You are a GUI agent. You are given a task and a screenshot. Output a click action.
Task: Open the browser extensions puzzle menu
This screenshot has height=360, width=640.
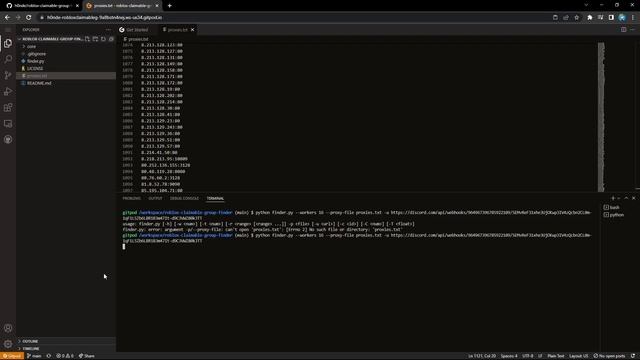589,18
